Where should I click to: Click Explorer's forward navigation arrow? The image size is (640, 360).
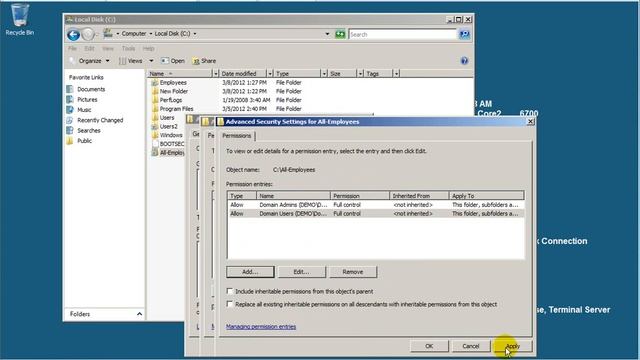click(x=87, y=35)
